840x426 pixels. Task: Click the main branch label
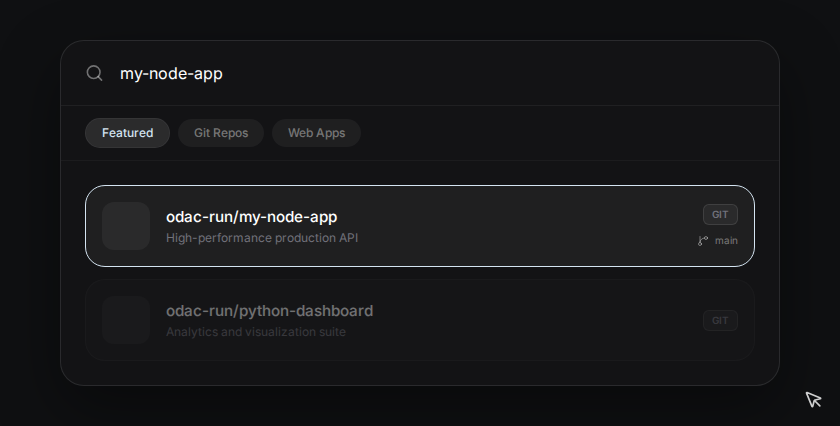tap(726, 241)
